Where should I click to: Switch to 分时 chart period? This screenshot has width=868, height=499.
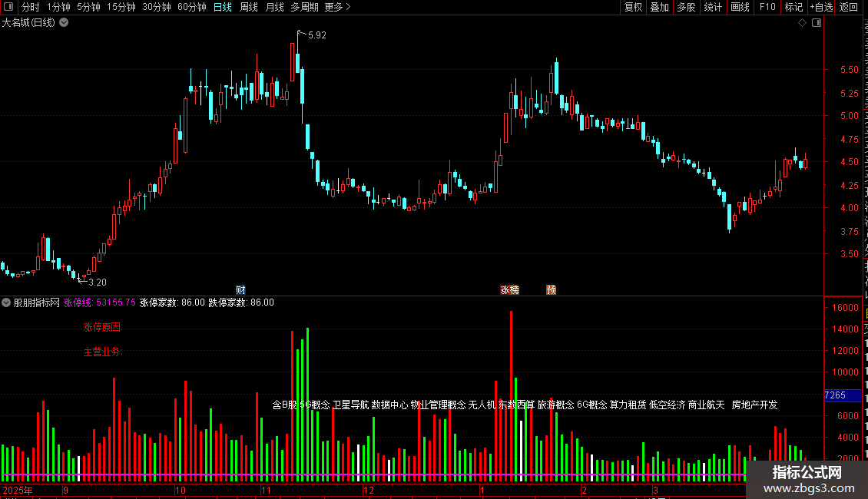pyautogui.click(x=31, y=7)
